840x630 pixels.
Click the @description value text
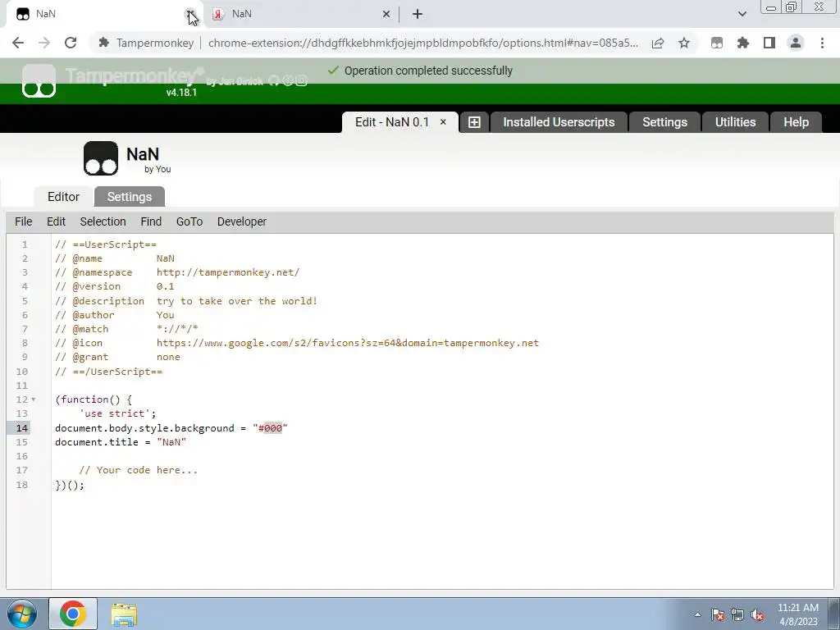click(237, 301)
